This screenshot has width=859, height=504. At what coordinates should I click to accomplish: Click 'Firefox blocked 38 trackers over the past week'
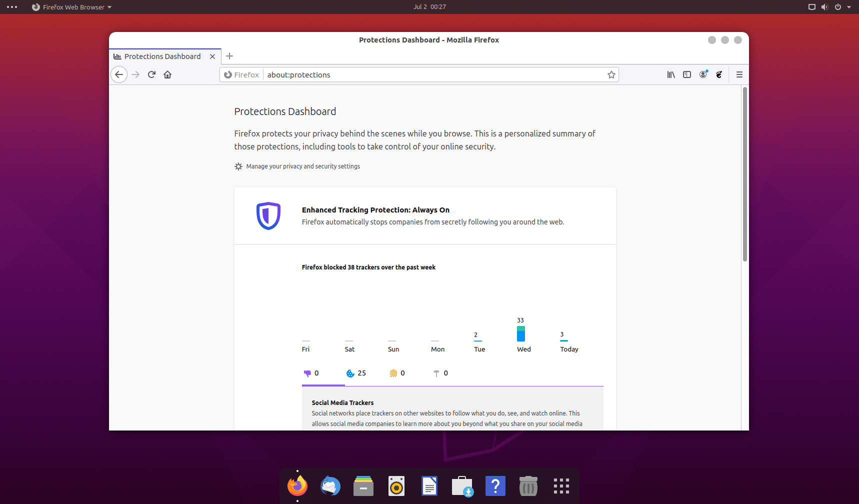pyautogui.click(x=368, y=267)
